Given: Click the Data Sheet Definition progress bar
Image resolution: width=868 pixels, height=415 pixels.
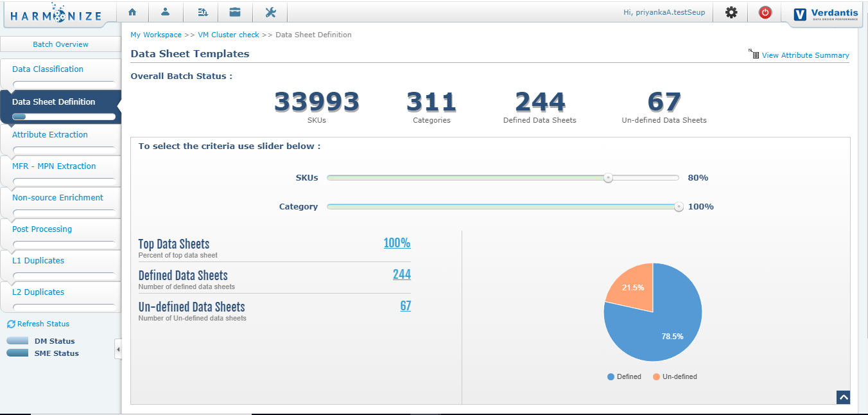Looking at the screenshot, I should (x=64, y=117).
